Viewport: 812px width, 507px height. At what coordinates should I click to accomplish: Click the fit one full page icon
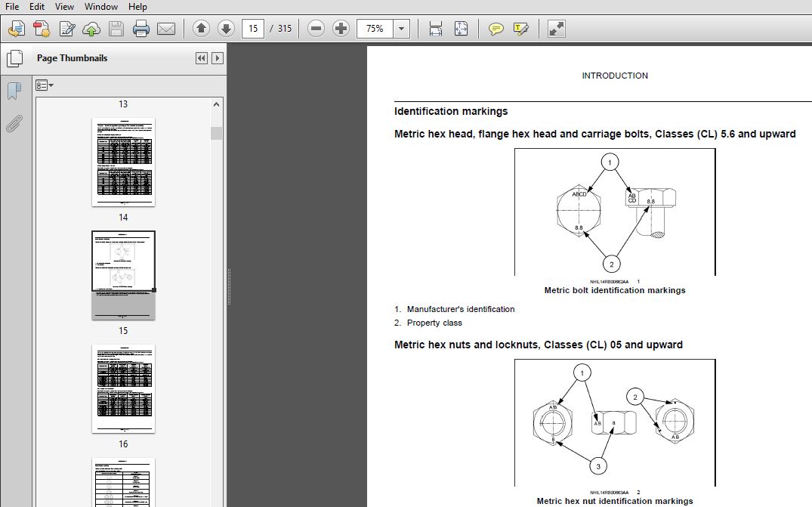(461, 29)
